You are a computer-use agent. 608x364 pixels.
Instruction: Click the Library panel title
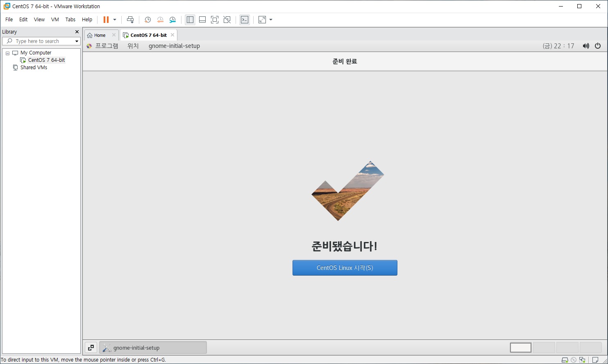pos(9,32)
